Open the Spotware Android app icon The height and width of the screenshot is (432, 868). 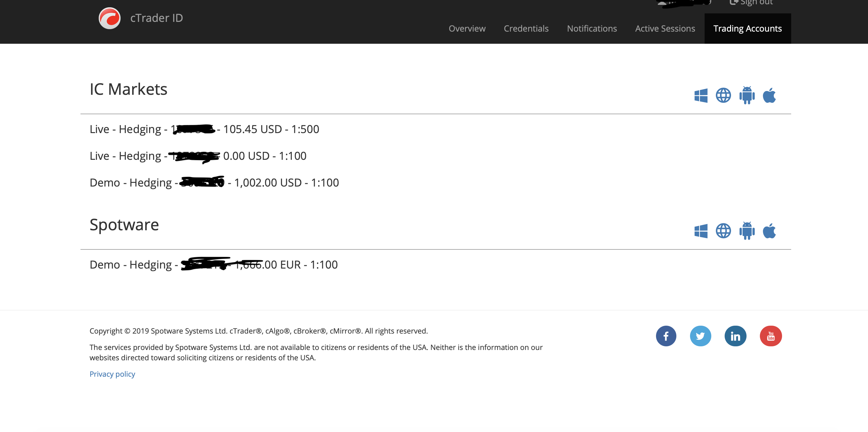747,231
